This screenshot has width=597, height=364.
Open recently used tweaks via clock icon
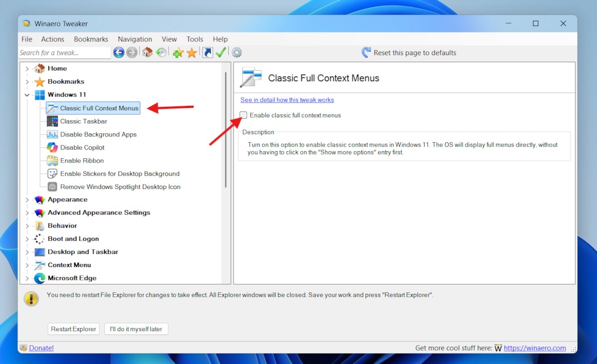(161, 52)
